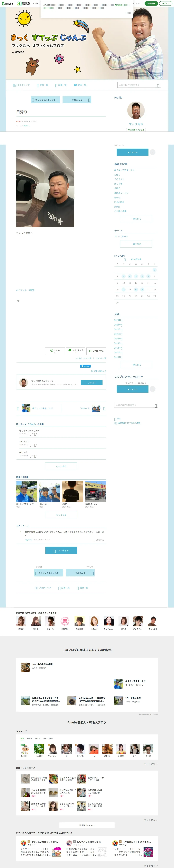174x868 pixels.
Task: Open the recommended 20w1d 妊婦健診4回目 article
Action: 42,664
